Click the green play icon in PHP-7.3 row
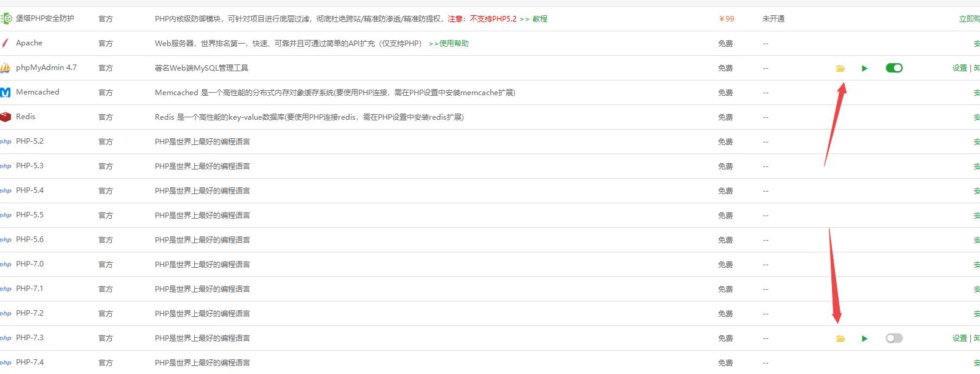 click(864, 338)
